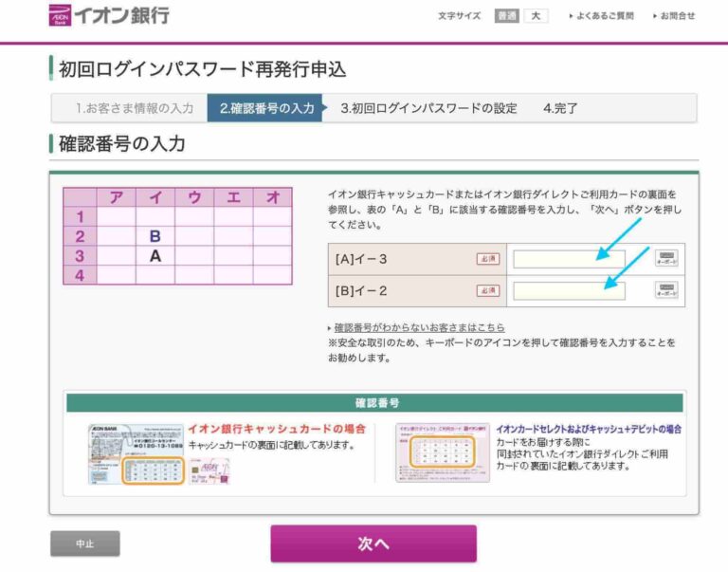728x572 pixels.
Task: Click the 必須 badge beside [A]イー3
Action: [x=487, y=259]
